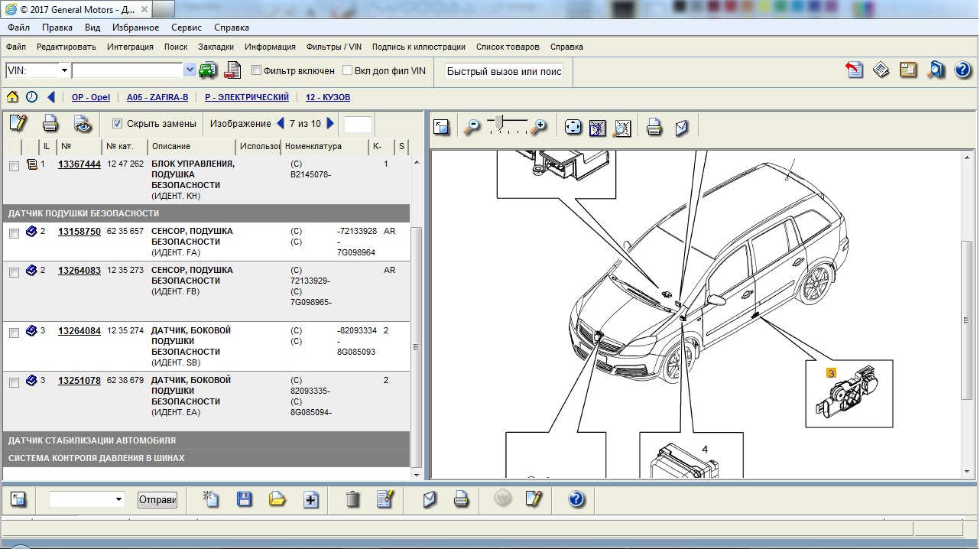Open the 'Избранное' browser menu
Screen dimensions: 980x549
135,28
